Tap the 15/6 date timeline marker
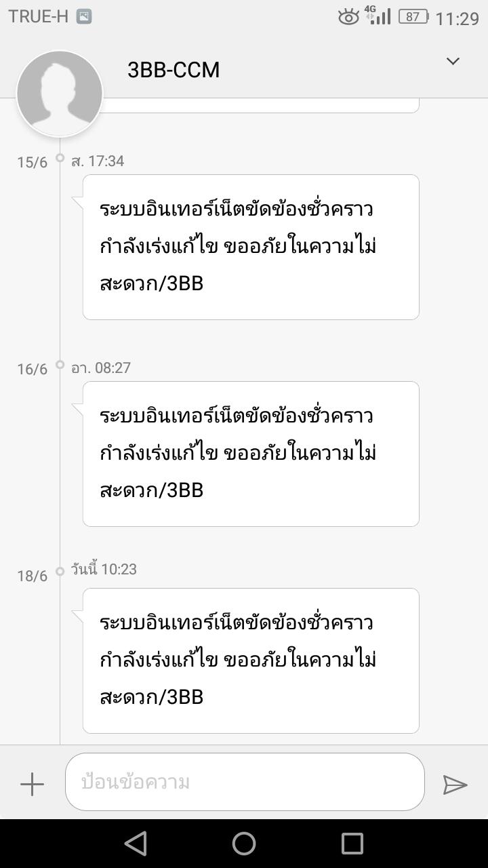This screenshot has width=488, height=868. coord(33,162)
